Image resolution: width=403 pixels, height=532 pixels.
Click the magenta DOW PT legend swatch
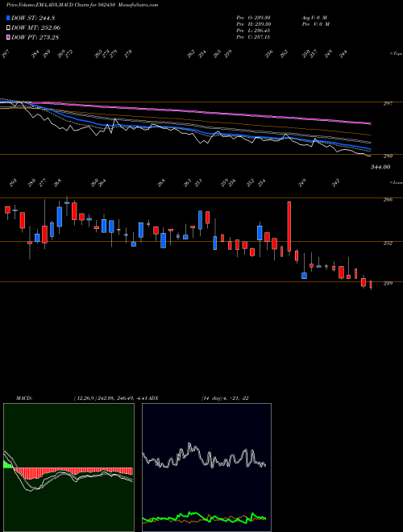tap(9, 37)
